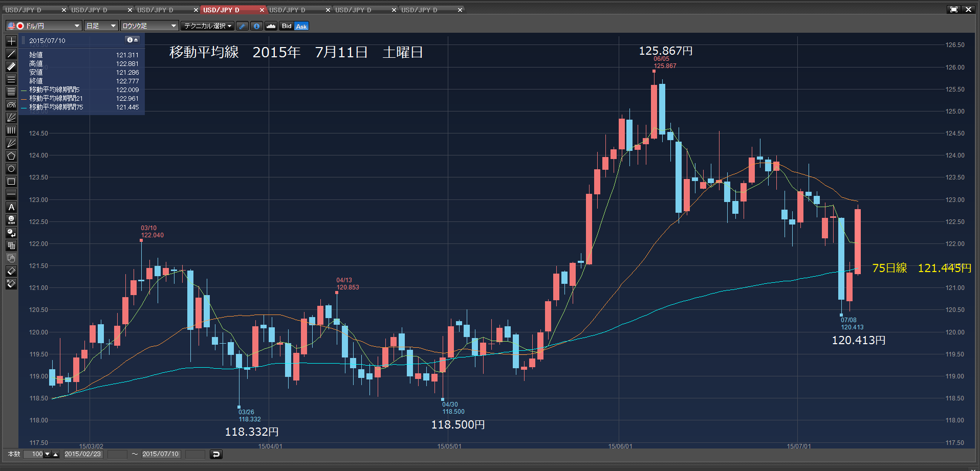Open the ドル/円 currency pair dropdown
980x471 pixels.
pos(44,26)
